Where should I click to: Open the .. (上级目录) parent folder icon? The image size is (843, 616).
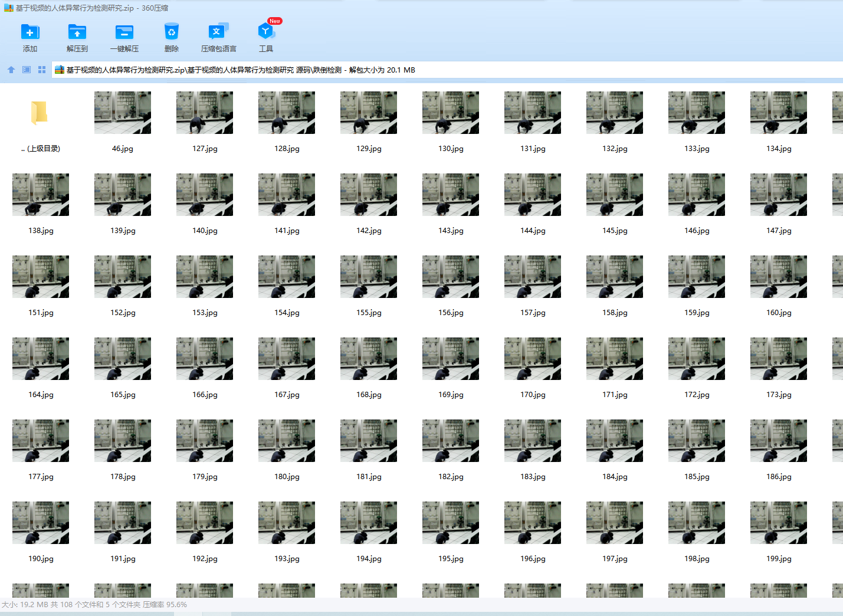point(40,113)
